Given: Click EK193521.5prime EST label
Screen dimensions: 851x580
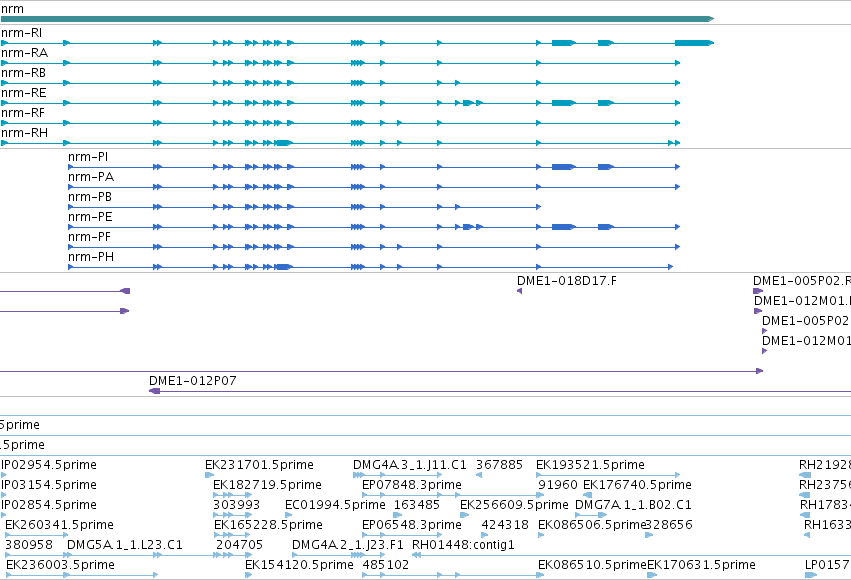Looking at the screenshot, I should click(590, 465).
